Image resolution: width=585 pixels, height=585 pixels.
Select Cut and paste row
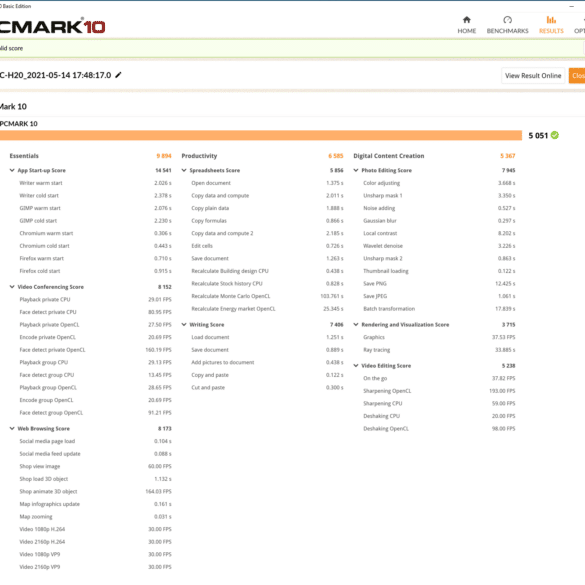(267, 388)
